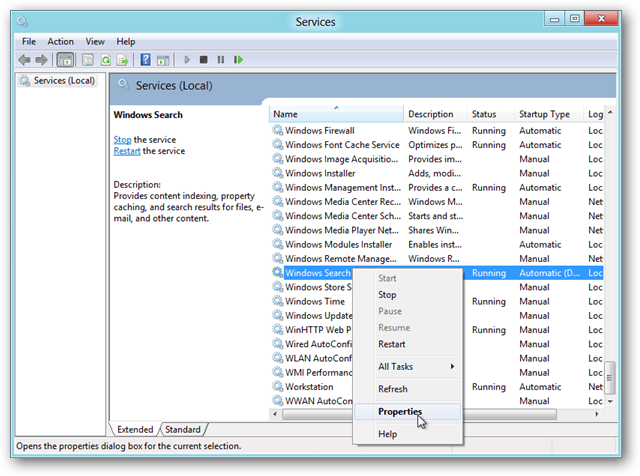The image size is (640, 476).
Task: Click the Back arrow toolbar icon
Action: [24, 60]
